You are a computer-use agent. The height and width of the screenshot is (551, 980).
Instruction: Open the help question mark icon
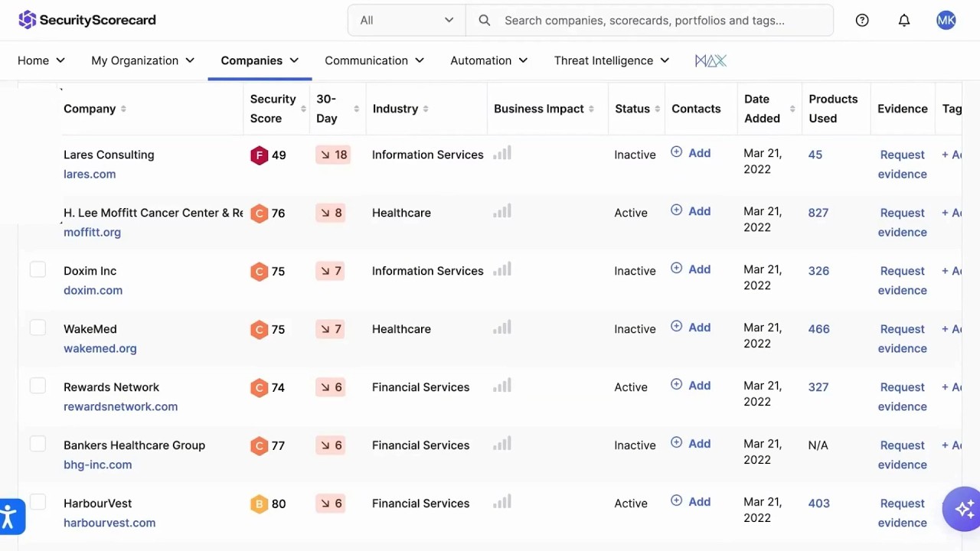[862, 21]
